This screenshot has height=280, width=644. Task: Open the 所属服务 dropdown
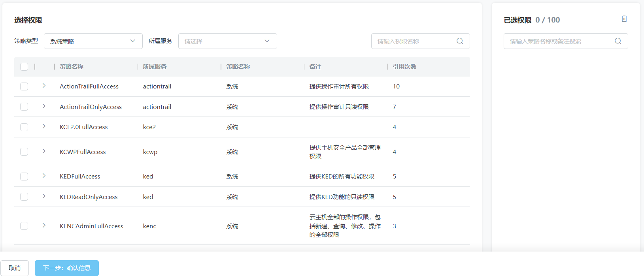[227, 41]
